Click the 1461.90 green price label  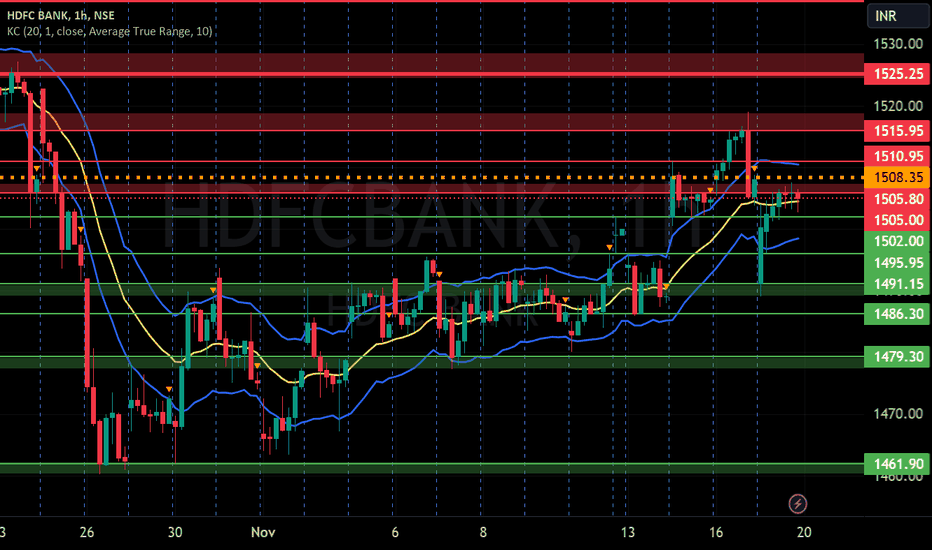pyautogui.click(x=897, y=464)
